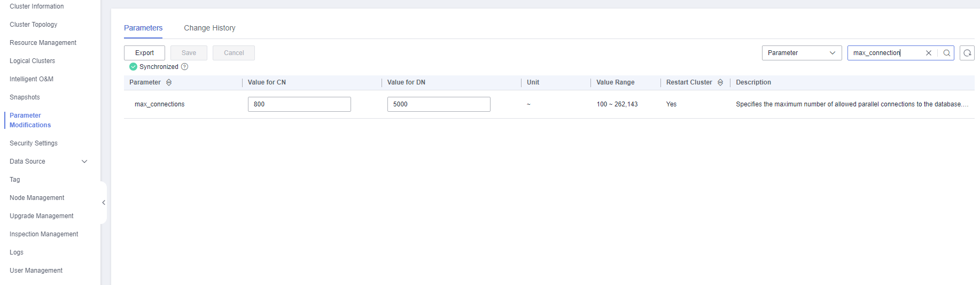Click the Value for DN column header
The width and height of the screenshot is (980, 285).
click(x=406, y=82)
